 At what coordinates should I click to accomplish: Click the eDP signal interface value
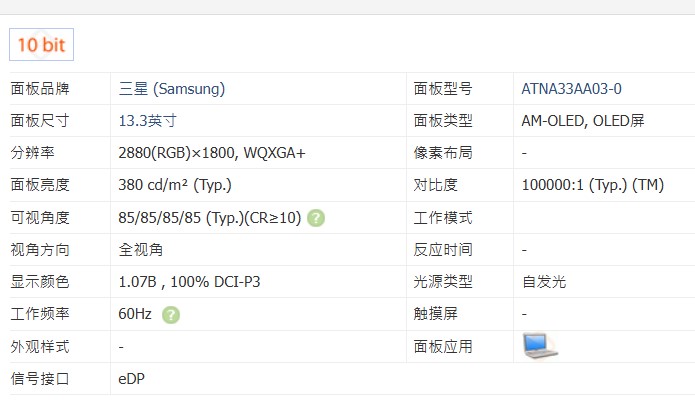tap(130, 379)
